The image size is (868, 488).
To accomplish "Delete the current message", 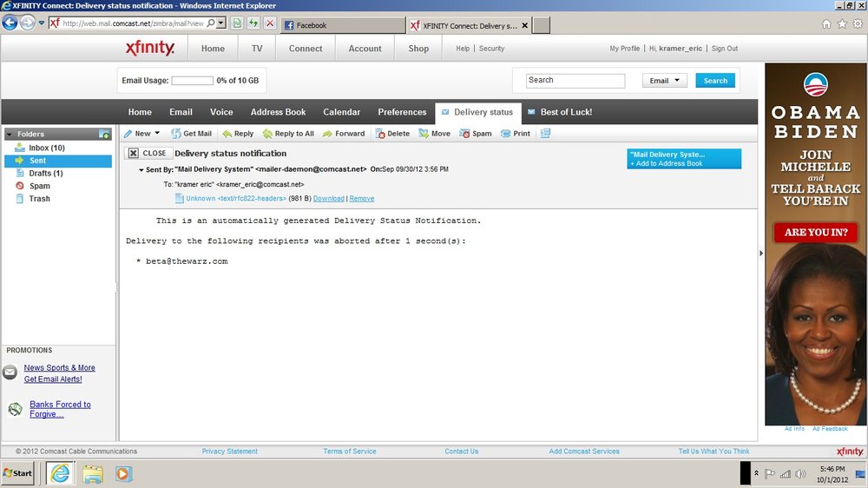I will [x=392, y=134].
